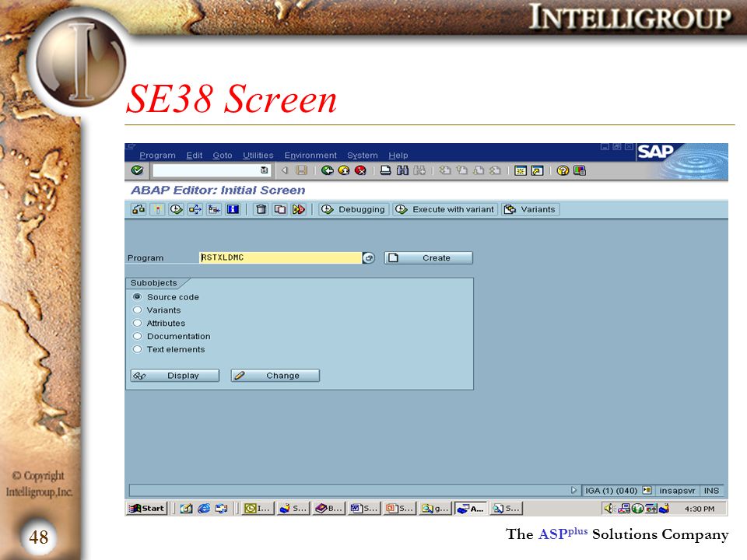Image resolution: width=747 pixels, height=560 pixels.
Task: Click the Execute with variant button
Action: pyautogui.click(x=445, y=209)
